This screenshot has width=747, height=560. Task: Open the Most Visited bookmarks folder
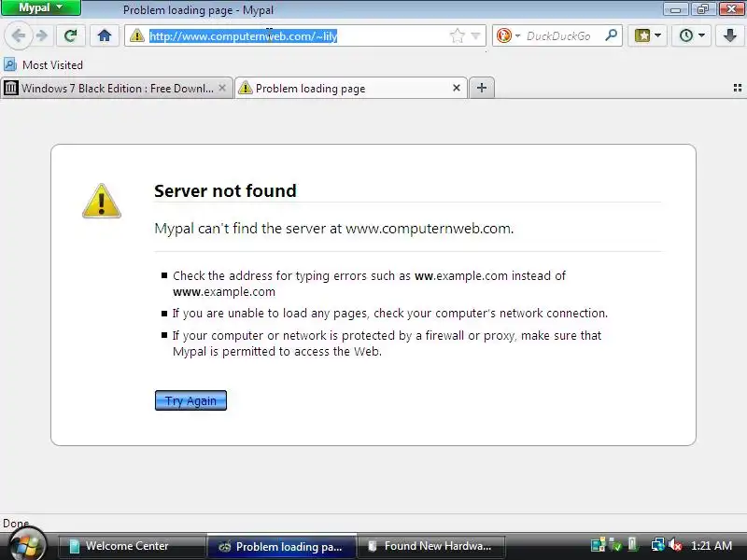(43, 64)
